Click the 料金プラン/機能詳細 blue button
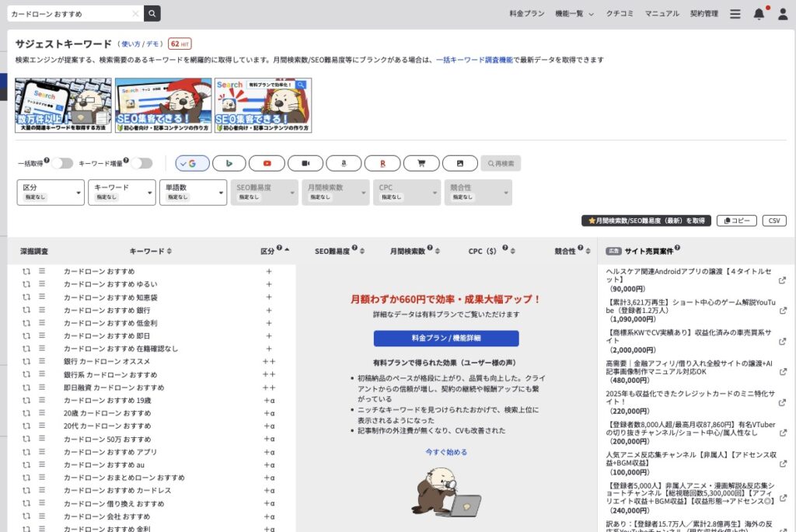The width and height of the screenshot is (796, 532). click(x=447, y=338)
